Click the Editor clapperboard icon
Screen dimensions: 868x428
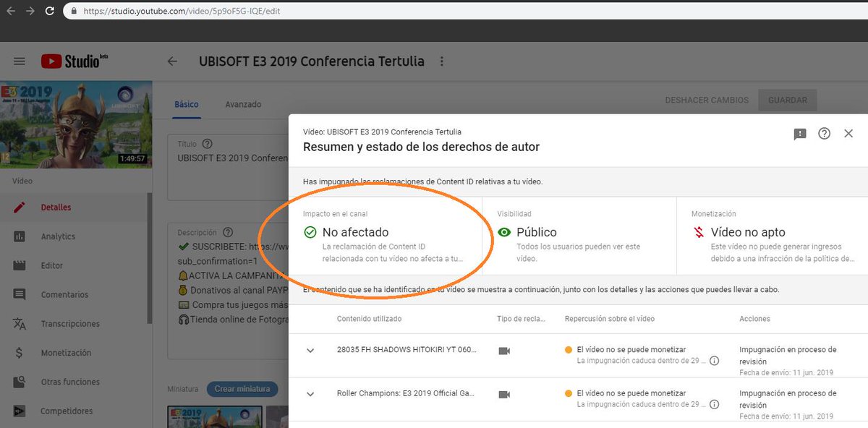tap(20, 265)
